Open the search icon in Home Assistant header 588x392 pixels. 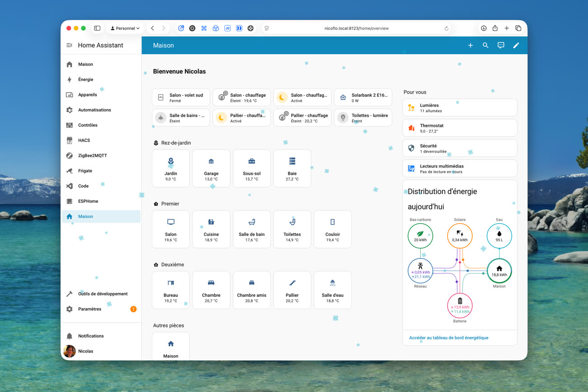pos(485,45)
